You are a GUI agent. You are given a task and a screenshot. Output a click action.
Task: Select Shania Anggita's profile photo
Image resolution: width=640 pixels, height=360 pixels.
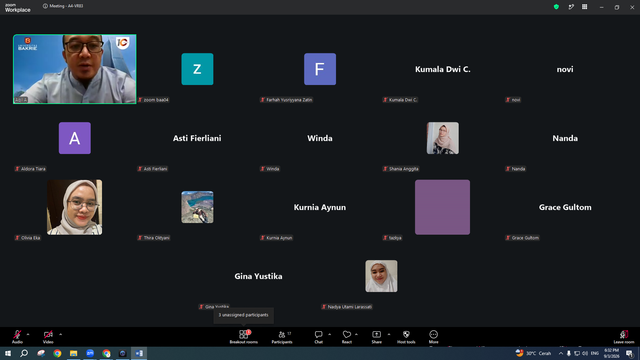click(442, 138)
